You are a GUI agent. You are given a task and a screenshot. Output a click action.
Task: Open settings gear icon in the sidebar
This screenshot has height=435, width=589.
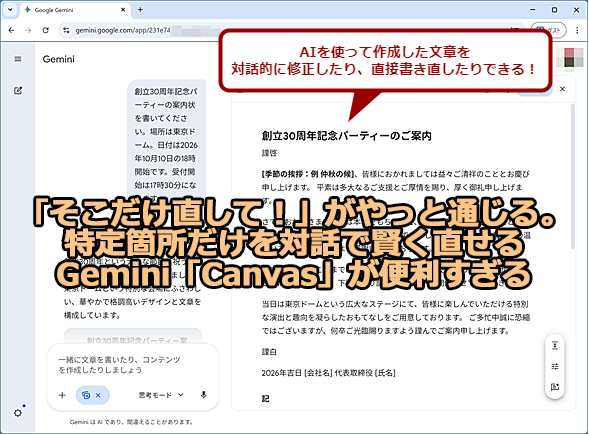click(x=18, y=413)
